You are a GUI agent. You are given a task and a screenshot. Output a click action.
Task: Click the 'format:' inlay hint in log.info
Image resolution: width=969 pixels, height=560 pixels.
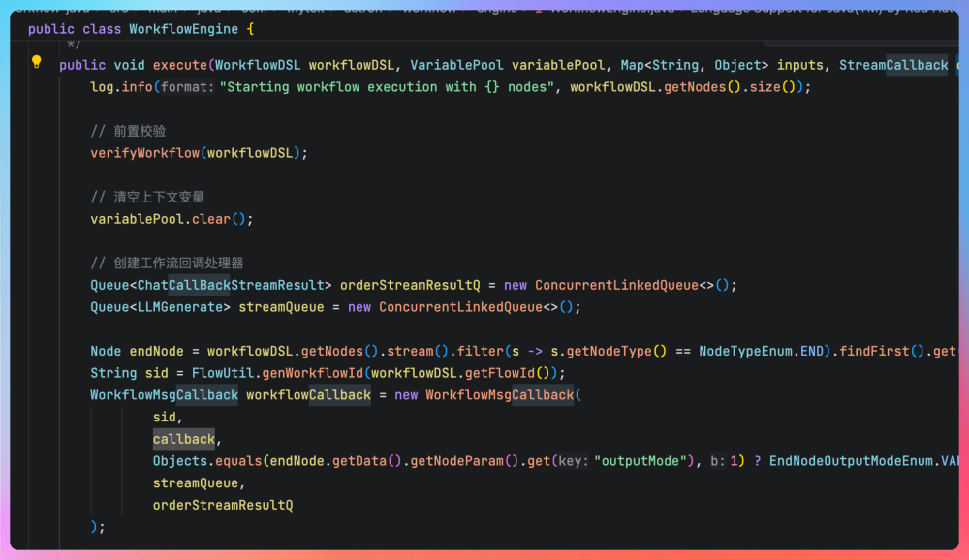click(x=187, y=87)
